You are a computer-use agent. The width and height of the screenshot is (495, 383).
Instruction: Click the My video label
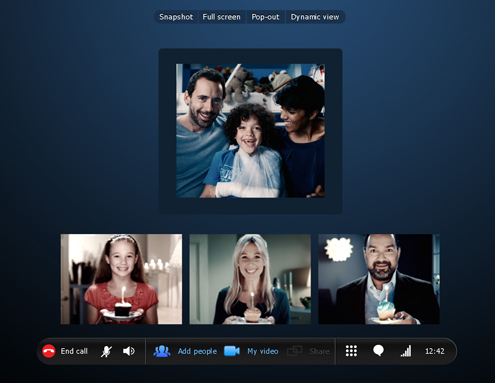click(263, 351)
